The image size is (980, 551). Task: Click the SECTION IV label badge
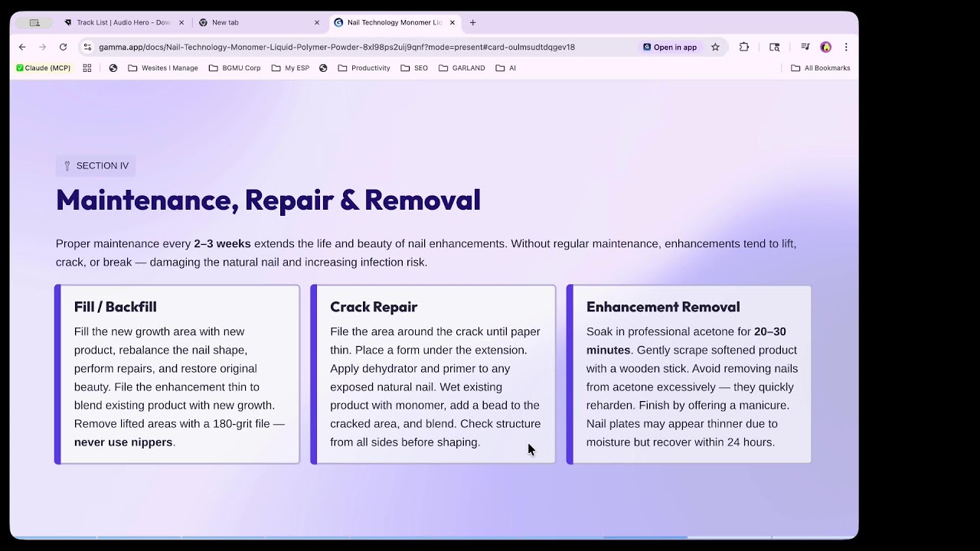tap(96, 165)
